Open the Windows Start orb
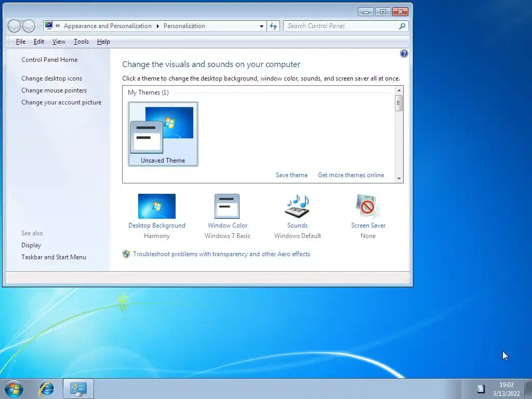The image size is (532, 399). coord(14,389)
